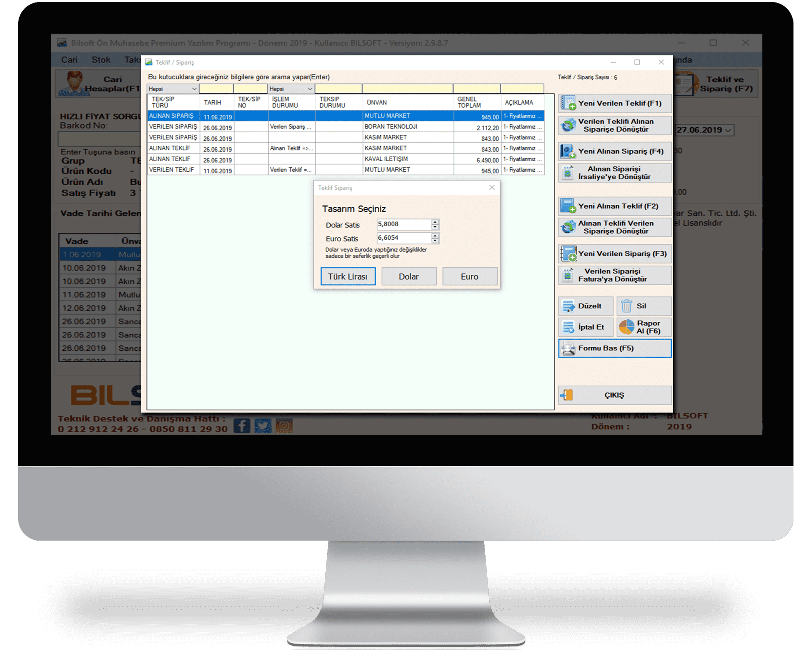Click the GENEL TOPLAM filter box
This screenshot has height=650, width=812.
[x=477, y=89]
